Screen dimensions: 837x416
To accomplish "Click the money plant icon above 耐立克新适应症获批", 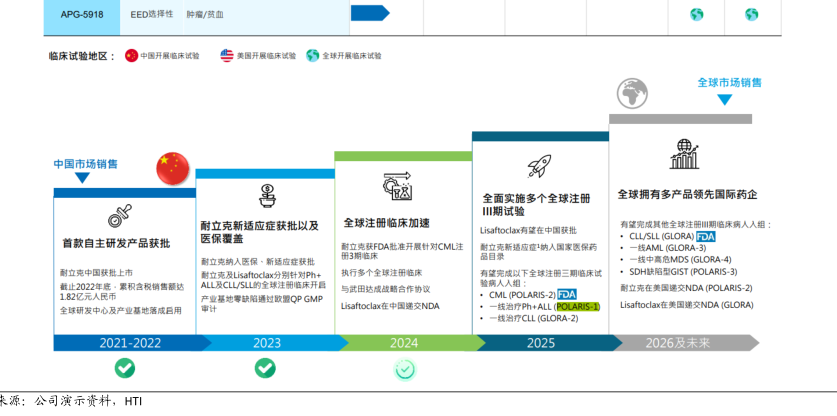I will point(267,195).
